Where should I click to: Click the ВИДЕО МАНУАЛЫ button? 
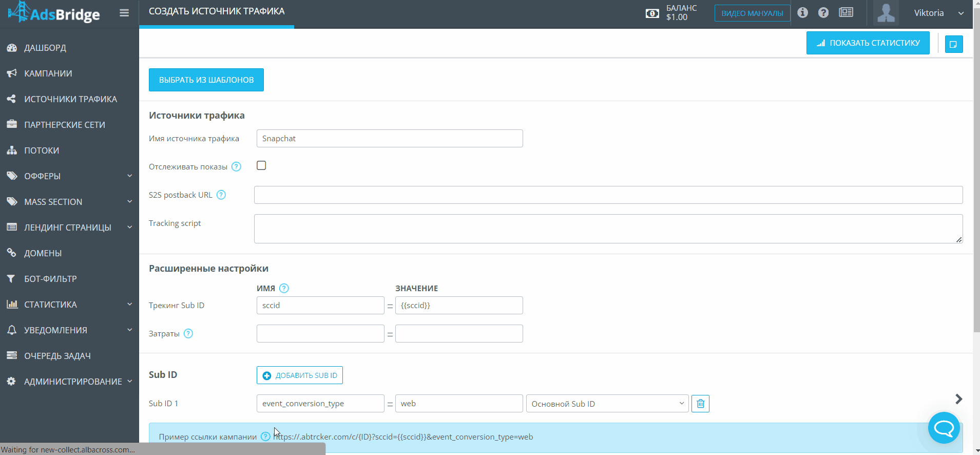[x=752, y=13]
